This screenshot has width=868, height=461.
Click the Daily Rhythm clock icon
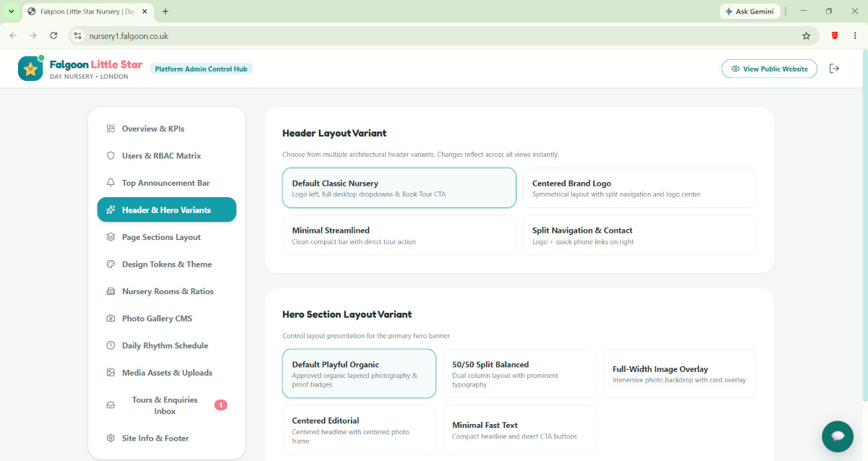point(111,345)
